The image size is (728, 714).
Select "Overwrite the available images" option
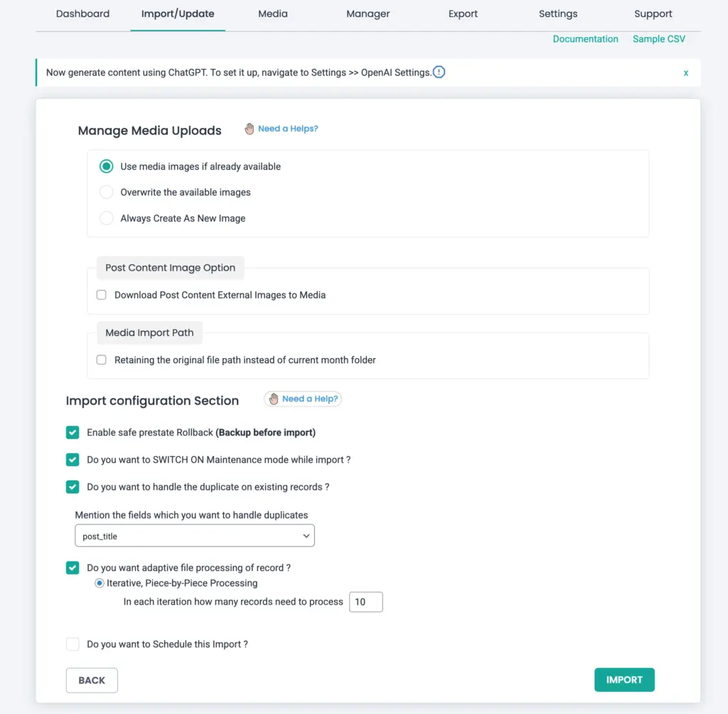tap(106, 192)
